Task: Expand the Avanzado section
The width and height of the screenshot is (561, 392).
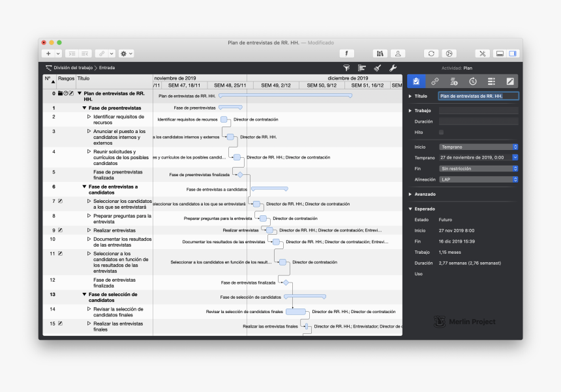Action: coord(410,194)
